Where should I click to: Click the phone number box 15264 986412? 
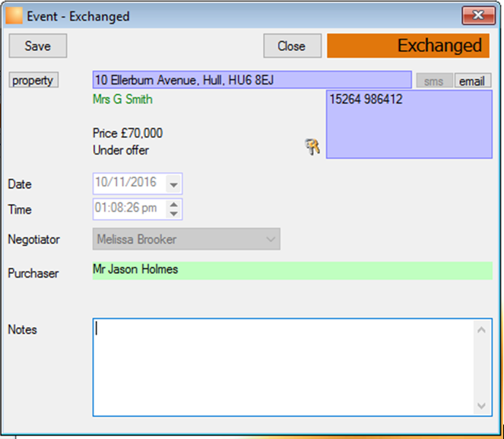coord(409,124)
